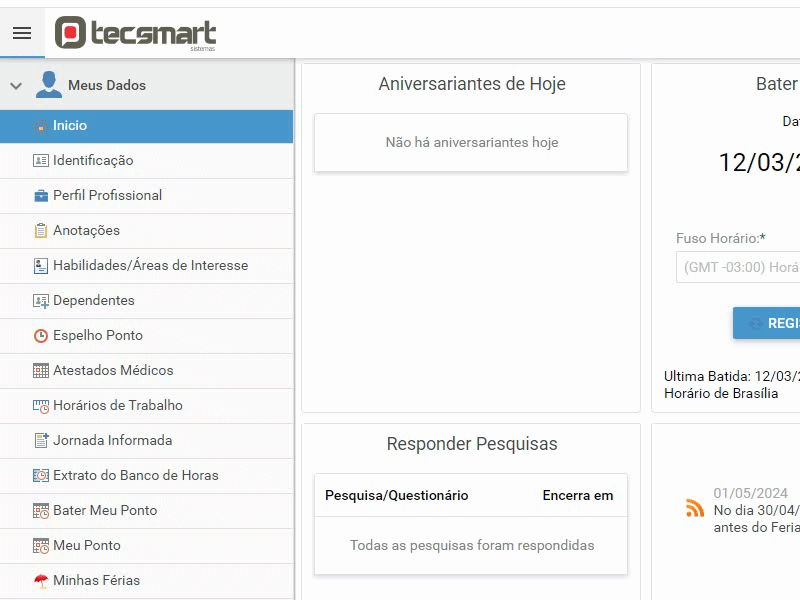This screenshot has width=800, height=600.
Task: Collapse the Meus Dados section chevron
Action: tap(16, 86)
